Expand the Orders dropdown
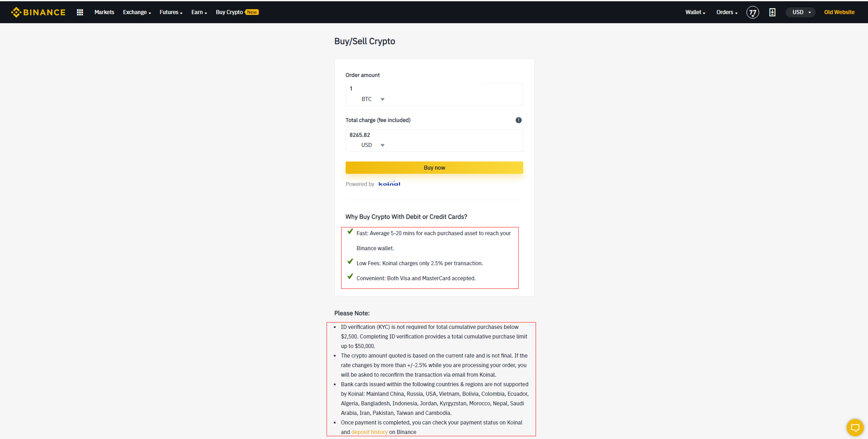The width and height of the screenshot is (868, 439). click(726, 12)
